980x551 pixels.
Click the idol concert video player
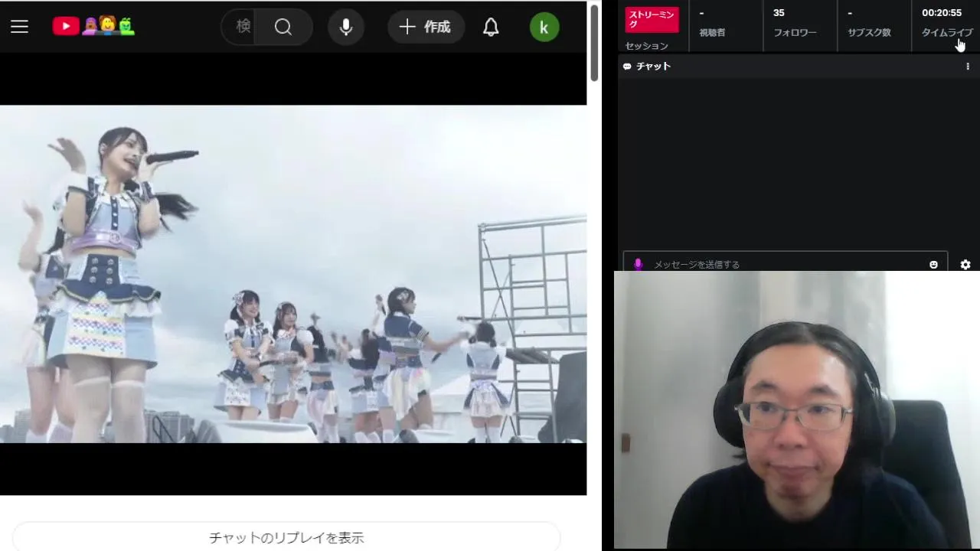point(293,274)
